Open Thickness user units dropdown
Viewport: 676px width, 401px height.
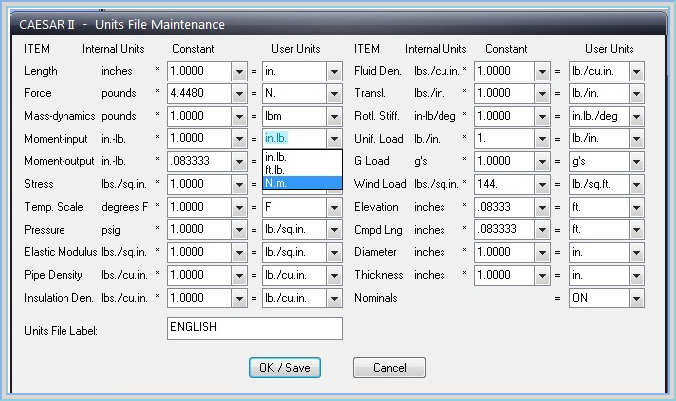tap(637, 276)
